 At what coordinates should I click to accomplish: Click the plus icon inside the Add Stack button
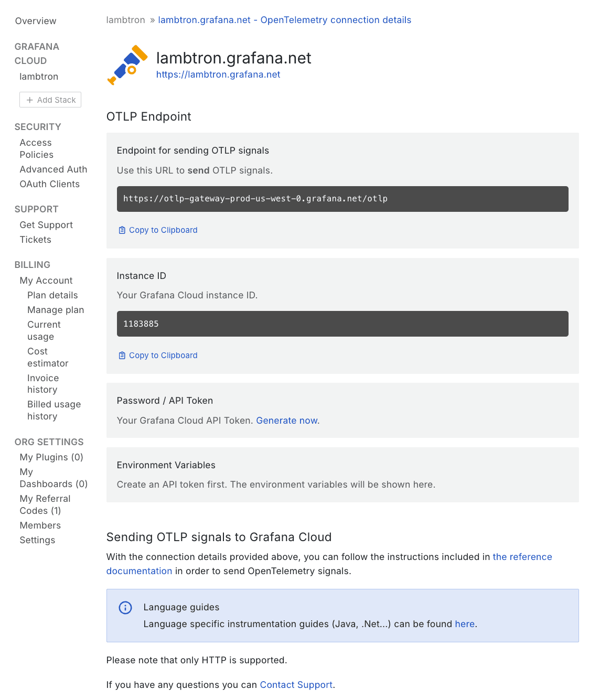pyautogui.click(x=30, y=100)
